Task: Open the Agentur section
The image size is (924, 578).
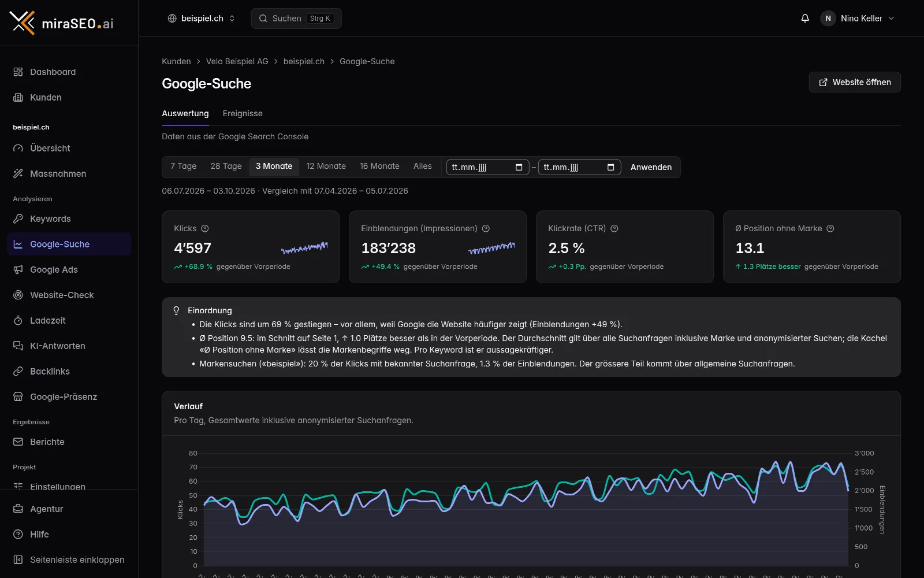Action: [x=69, y=509]
